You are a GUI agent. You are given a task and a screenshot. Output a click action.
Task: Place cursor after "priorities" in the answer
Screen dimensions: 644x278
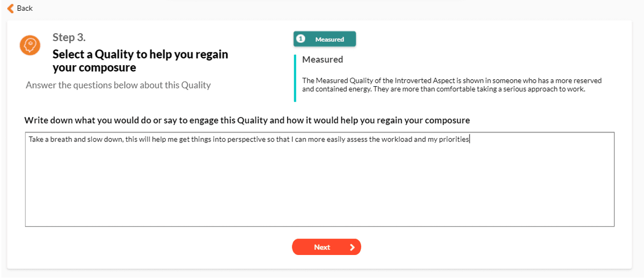tap(470, 139)
